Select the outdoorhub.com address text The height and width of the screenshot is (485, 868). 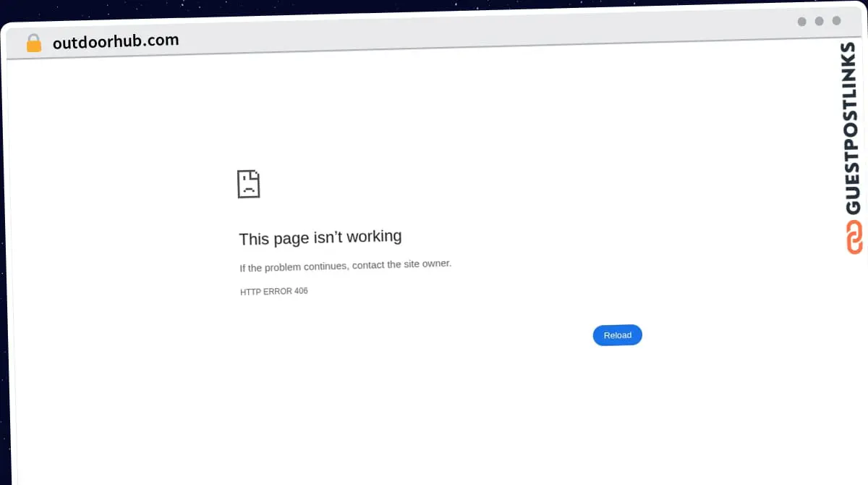(x=116, y=41)
